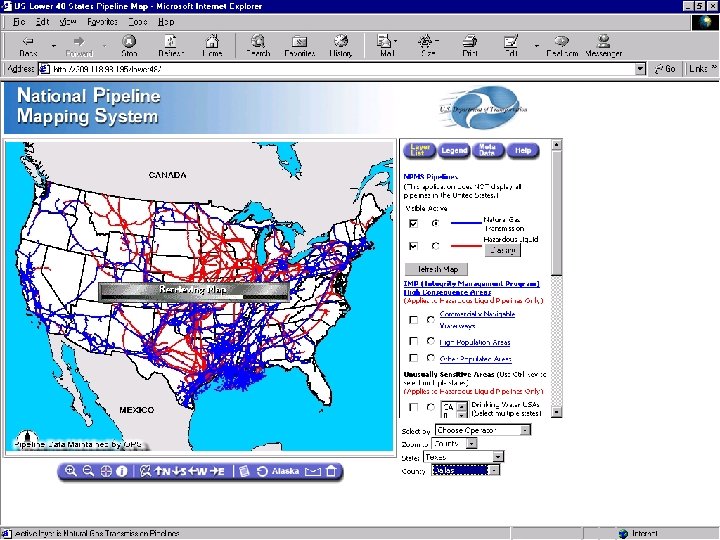Open the Mail button dropdown arrow

click(x=396, y=41)
